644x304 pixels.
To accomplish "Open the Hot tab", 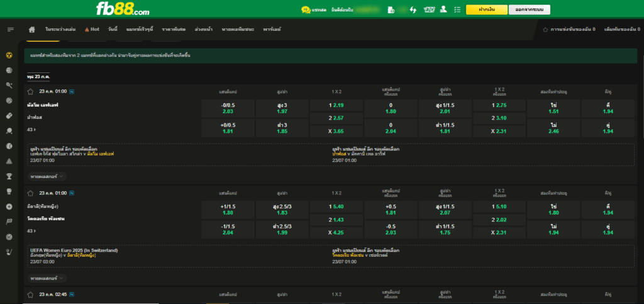I will pyautogui.click(x=92, y=29).
